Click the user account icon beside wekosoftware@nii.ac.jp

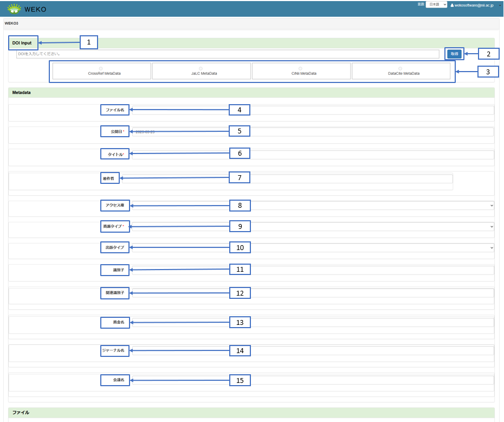click(x=452, y=5)
